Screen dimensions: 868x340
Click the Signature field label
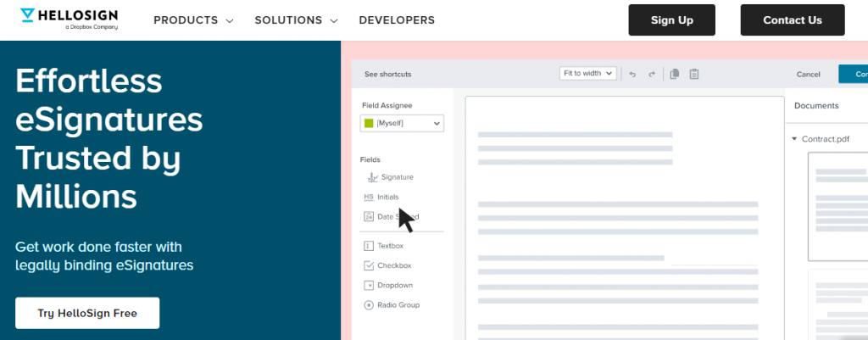398,177
